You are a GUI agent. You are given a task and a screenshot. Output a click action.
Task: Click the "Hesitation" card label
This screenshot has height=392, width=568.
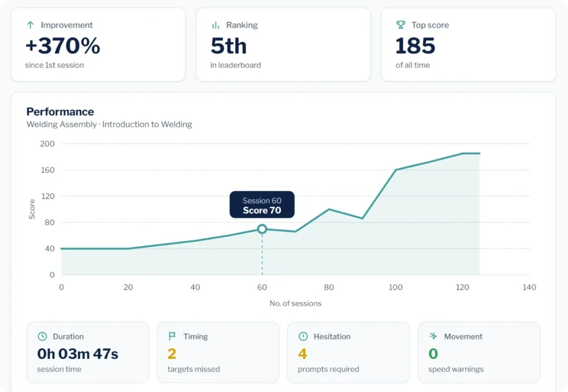332,336
